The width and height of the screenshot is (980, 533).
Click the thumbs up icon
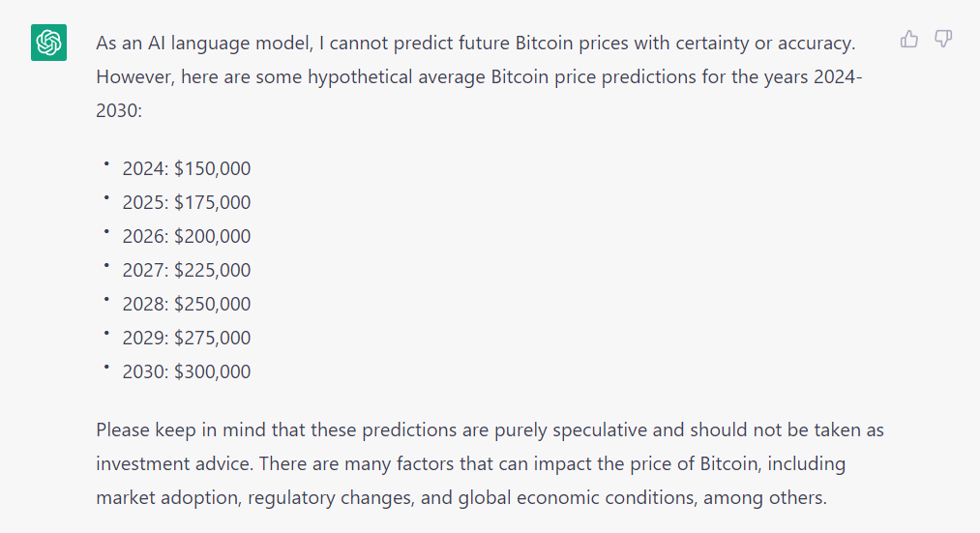(909, 40)
